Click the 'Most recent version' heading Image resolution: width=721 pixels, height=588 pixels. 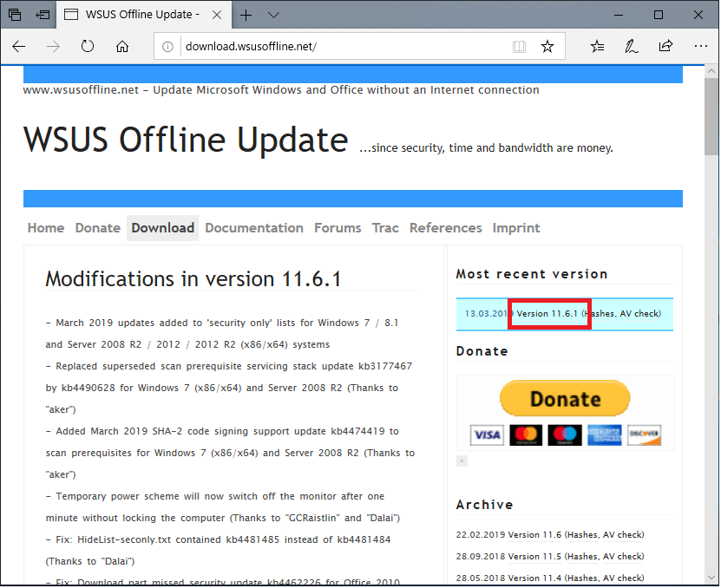coord(532,274)
